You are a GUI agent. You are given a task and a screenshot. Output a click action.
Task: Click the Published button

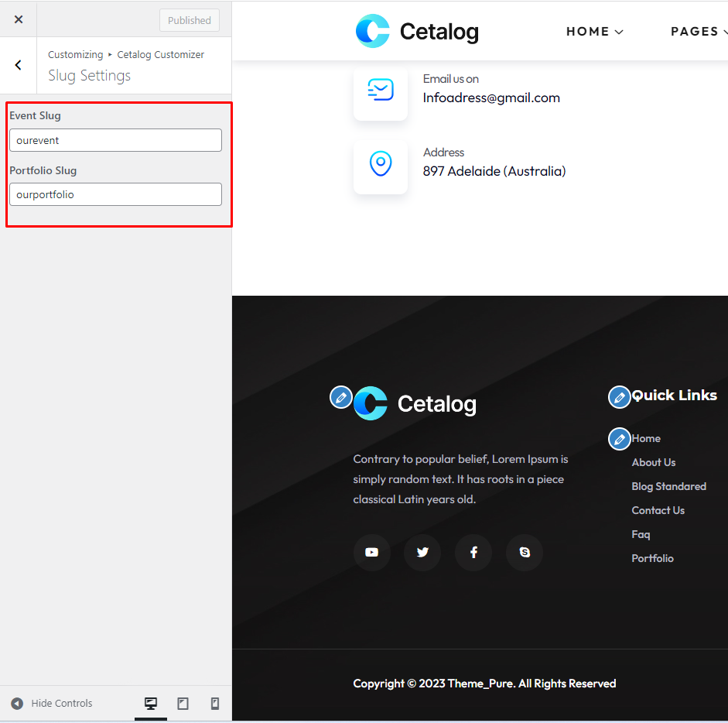pyautogui.click(x=190, y=20)
